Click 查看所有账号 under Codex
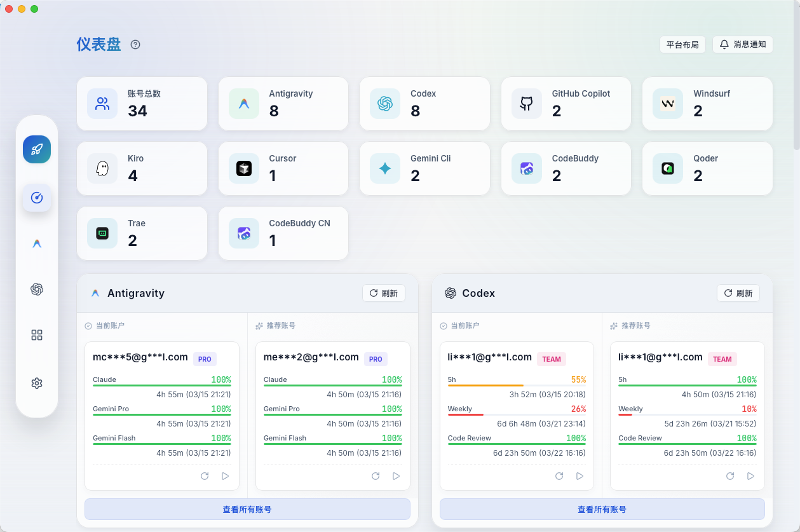The width and height of the screenshot is (800, 532). coord(602,509)
